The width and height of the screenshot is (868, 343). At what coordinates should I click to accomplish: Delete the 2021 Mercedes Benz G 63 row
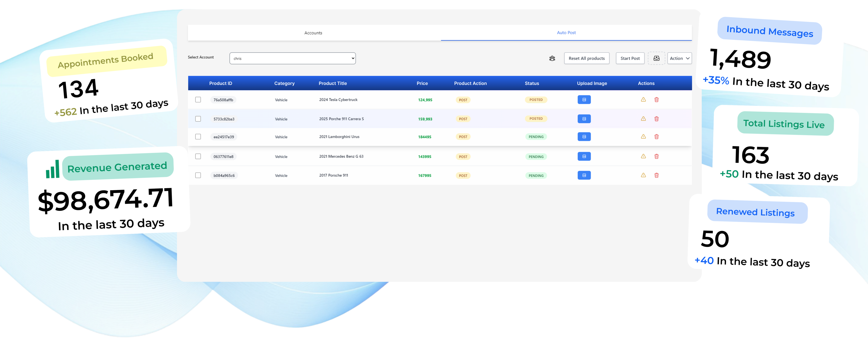click(656, 157)
